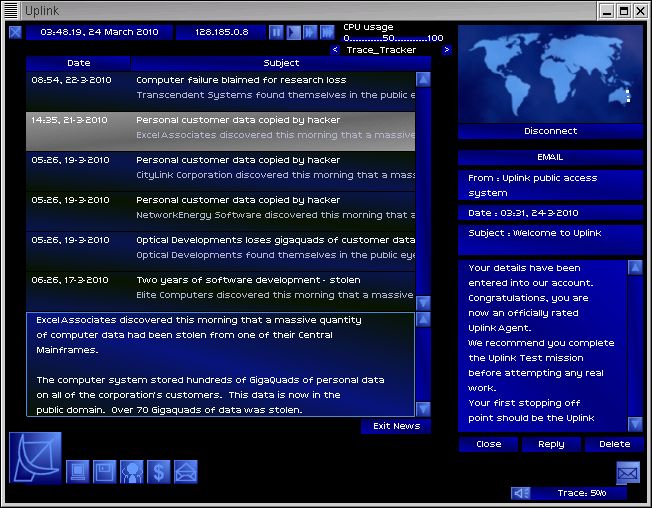Click the Disconnect button under the map
Screen dimensions: 652x508
pos(550,131)
